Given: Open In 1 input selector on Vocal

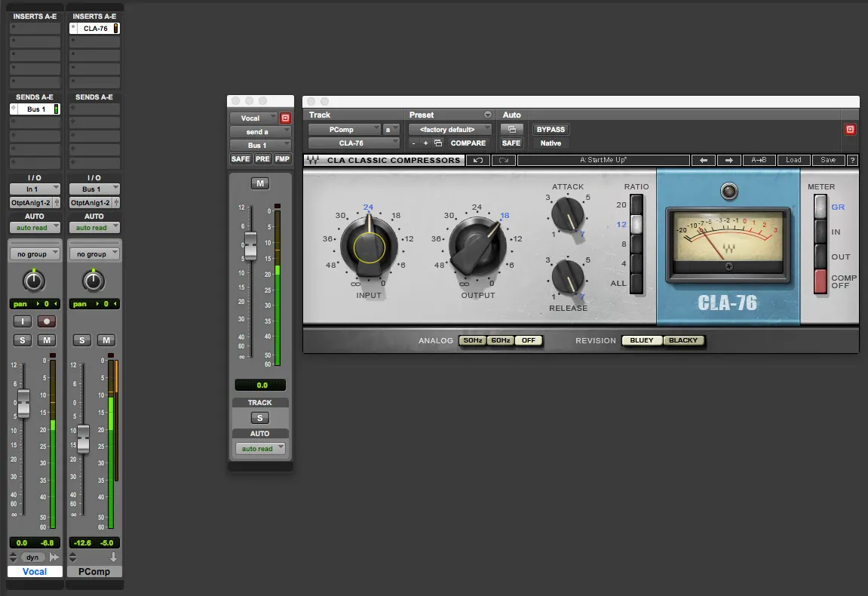Looking at the screenshot, I should [35, 189].
